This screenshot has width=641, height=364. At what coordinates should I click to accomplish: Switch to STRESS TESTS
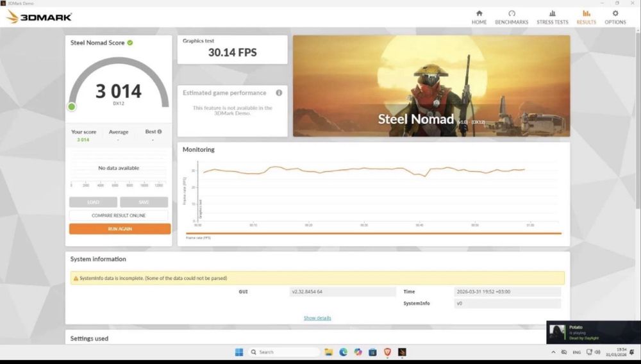point(553,17)
